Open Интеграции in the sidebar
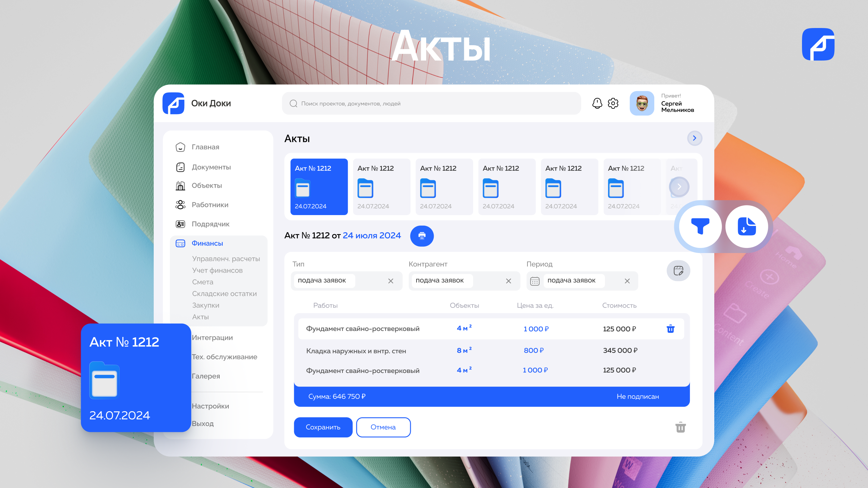Screen dimensions: 868x488 coord(212,337)
